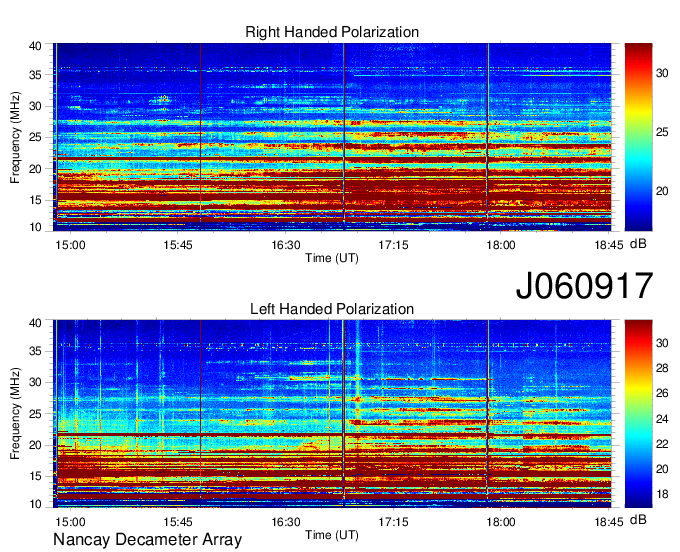
Task: Click the 16:30 tick label under the top plot
Action: [286, 245]
